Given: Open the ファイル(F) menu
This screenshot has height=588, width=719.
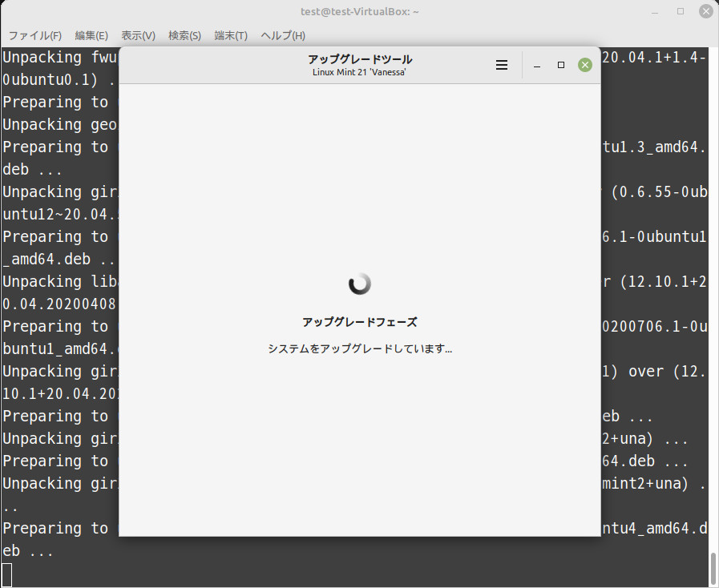Looking at the screenshot, I should click(35, 36).
